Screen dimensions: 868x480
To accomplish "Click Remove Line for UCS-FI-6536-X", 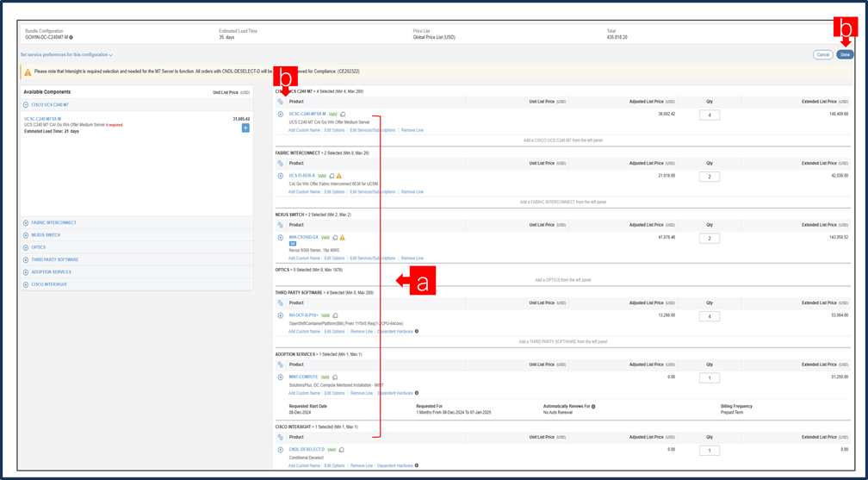I will point(412,192).
